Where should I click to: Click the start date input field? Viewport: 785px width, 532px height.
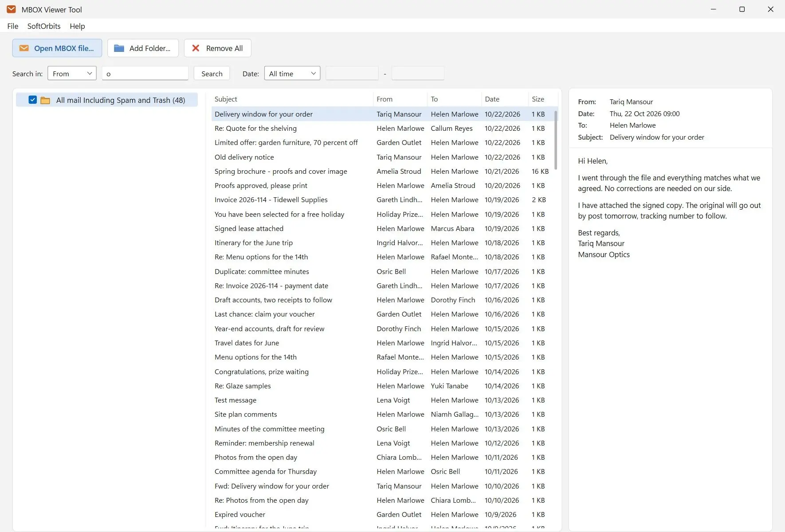click(352, 73)
